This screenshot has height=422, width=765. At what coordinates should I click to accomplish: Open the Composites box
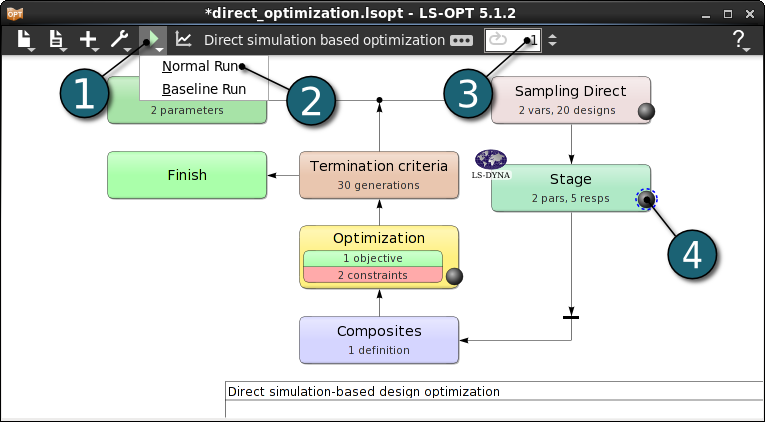(x=379, y=340)
